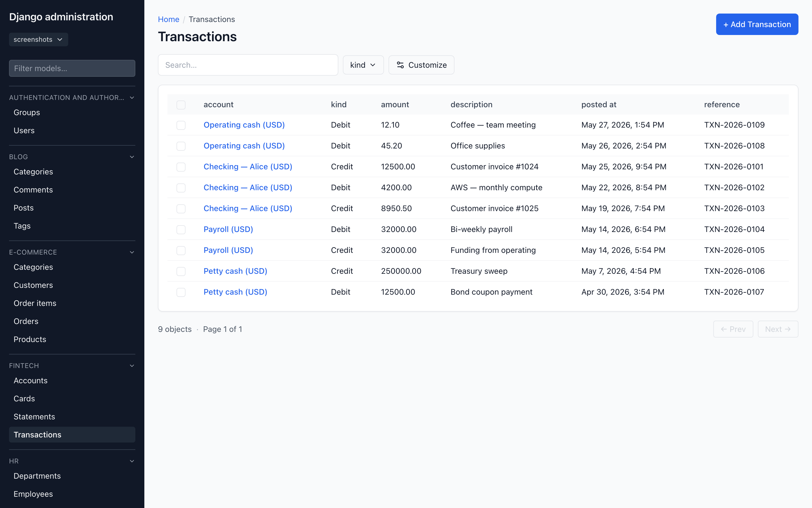Check the row for TXN-2026-0109
This screenshot has height=508, width=812.
181,125
